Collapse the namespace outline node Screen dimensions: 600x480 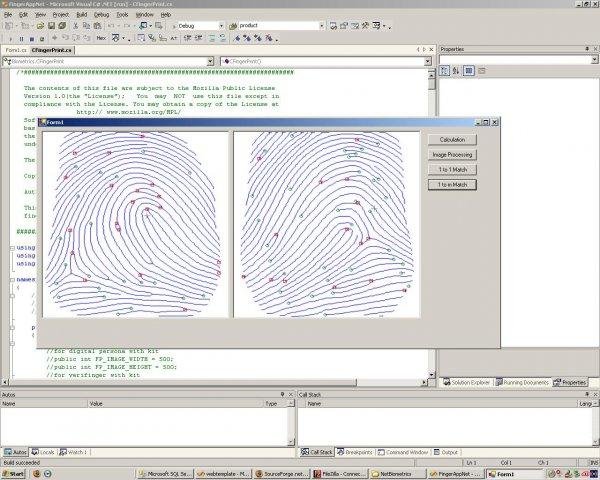12,280
